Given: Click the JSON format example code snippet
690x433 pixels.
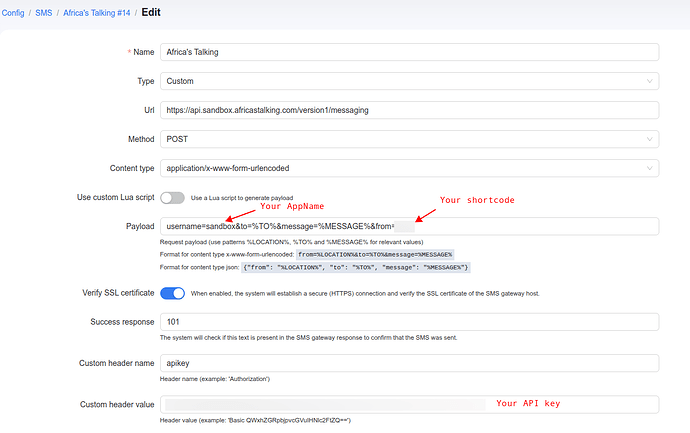Looking at the screenshot, I should coord(370,267).
